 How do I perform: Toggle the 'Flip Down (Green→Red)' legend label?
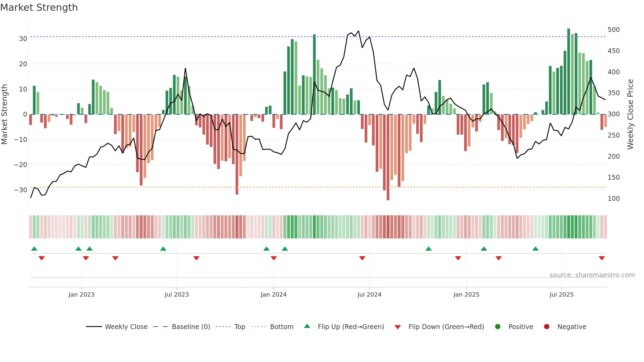(x=446, y=327)
